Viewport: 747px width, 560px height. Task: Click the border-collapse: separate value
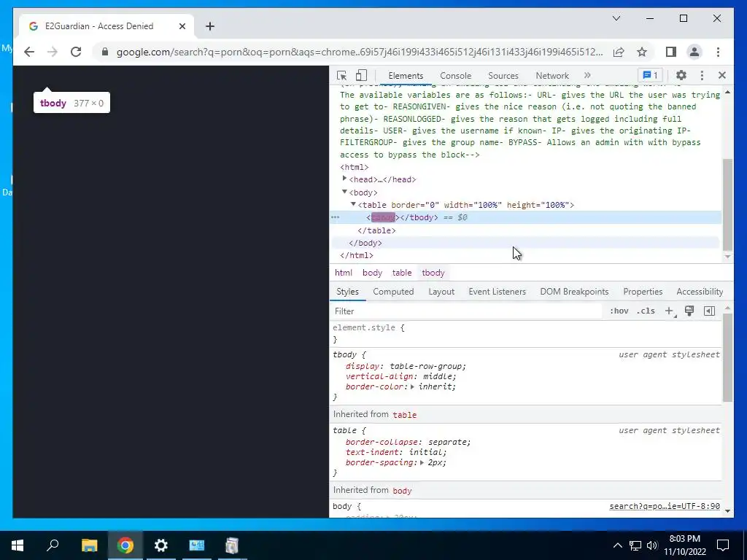tap(449, 442)
